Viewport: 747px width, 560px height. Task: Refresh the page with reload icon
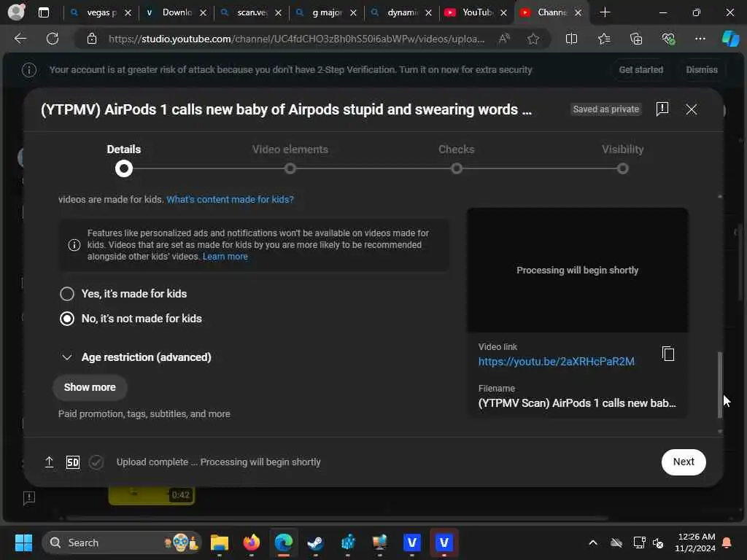click(53, 39)
